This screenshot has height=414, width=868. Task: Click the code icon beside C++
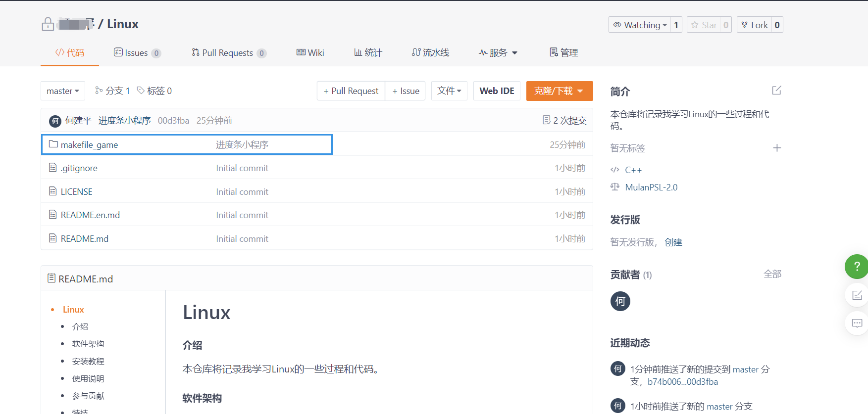point(615,170)
